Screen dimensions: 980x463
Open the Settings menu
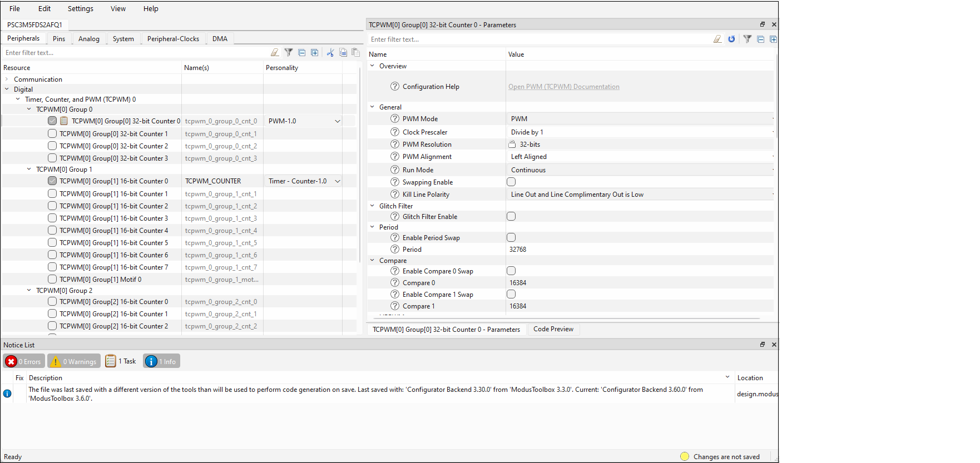(80, 9)
